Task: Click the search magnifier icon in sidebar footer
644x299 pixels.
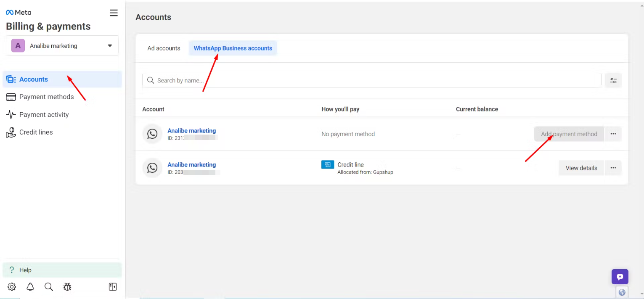Action: [x=49, y=287]
